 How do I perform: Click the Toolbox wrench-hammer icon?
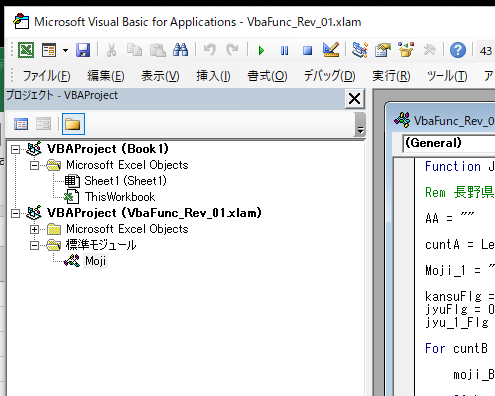pyautogui.click(x=429, y=51)
